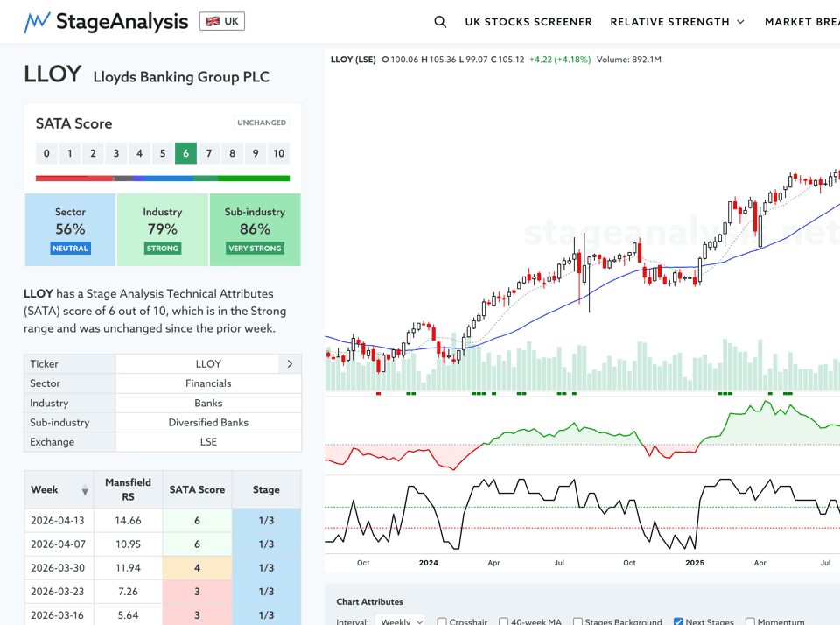Viewport: 840px width, 625px height.
Task: Open the Sub-industry 86% Very Strong card
Action: (x=255, y=230)
